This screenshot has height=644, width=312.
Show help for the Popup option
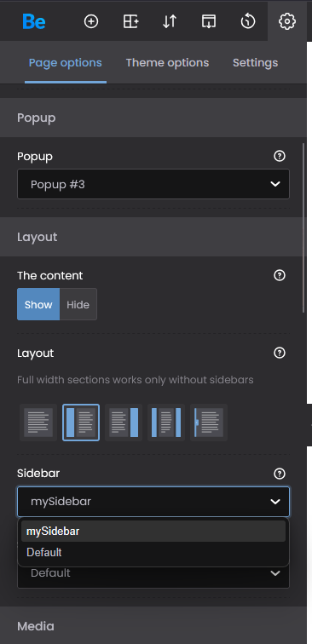point(280,156)
